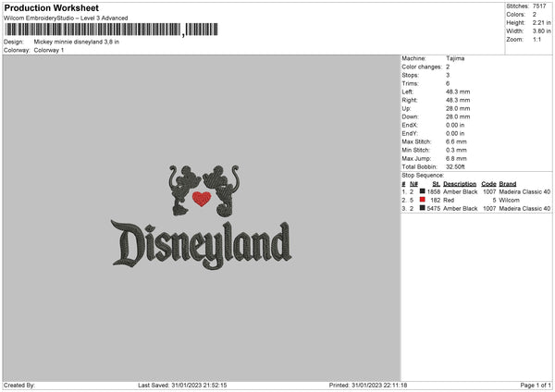Select code '1007' in the third stop row
Image resolution: width=555 pixels, height=392 pixels.
489,209
